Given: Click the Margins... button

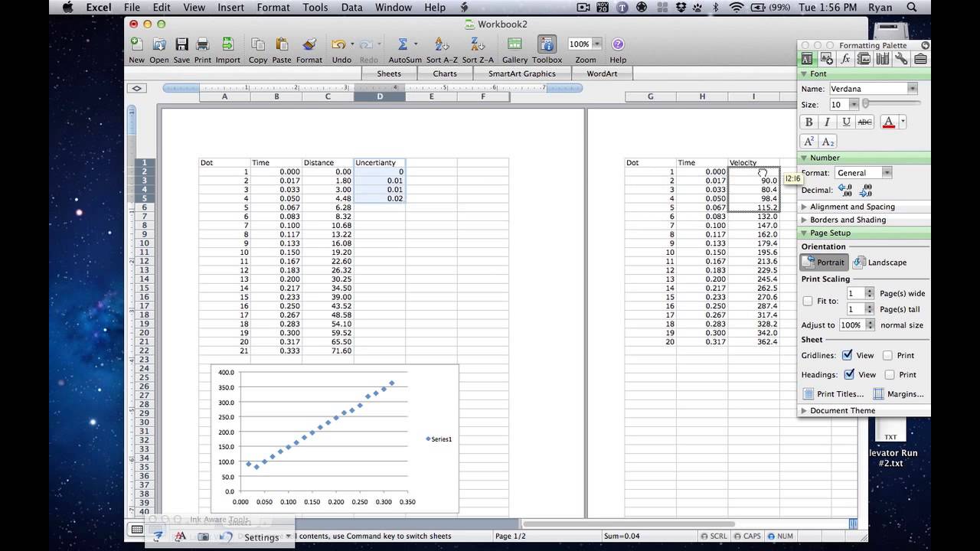Looking at the screenshot, I should [x=899, y=394].
